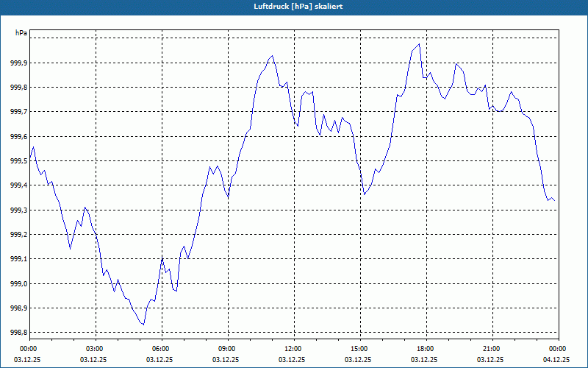Screen dimensions: 588x368
Task: Click the chart title Luftdruck [hPa] skaliert
Action: point(298,7)
